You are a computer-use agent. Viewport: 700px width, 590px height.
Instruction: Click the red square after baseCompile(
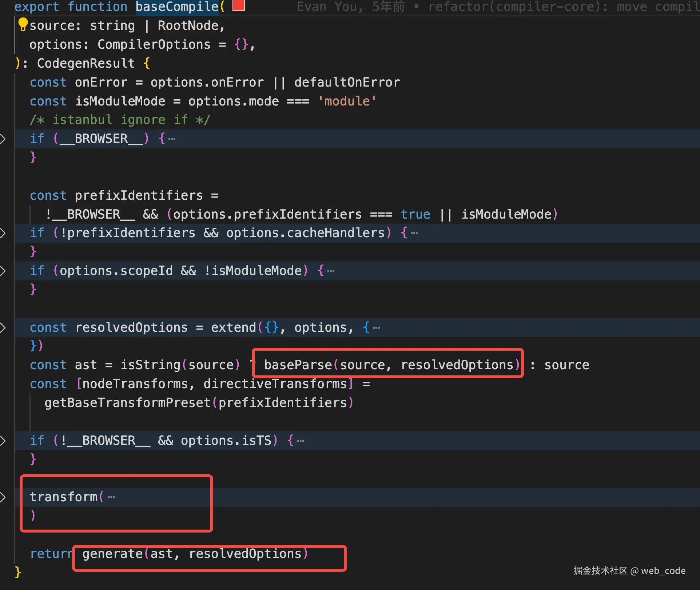pyautogui.click(x=238, y=5)
